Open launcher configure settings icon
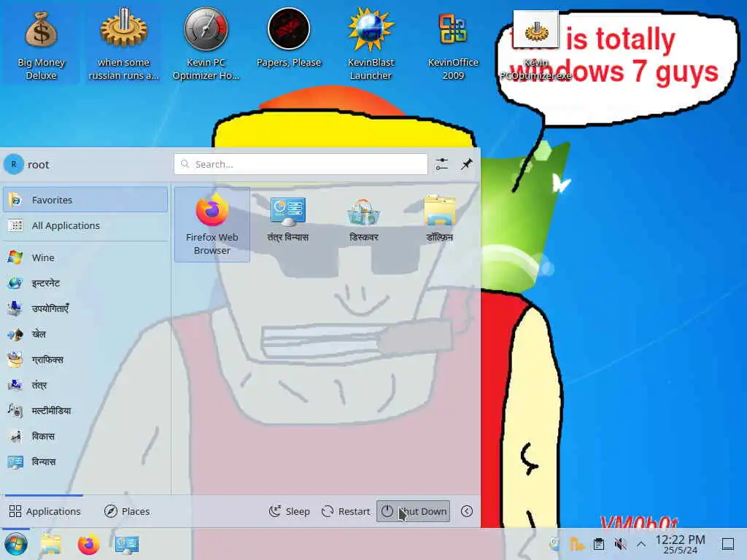 [441, 164]
